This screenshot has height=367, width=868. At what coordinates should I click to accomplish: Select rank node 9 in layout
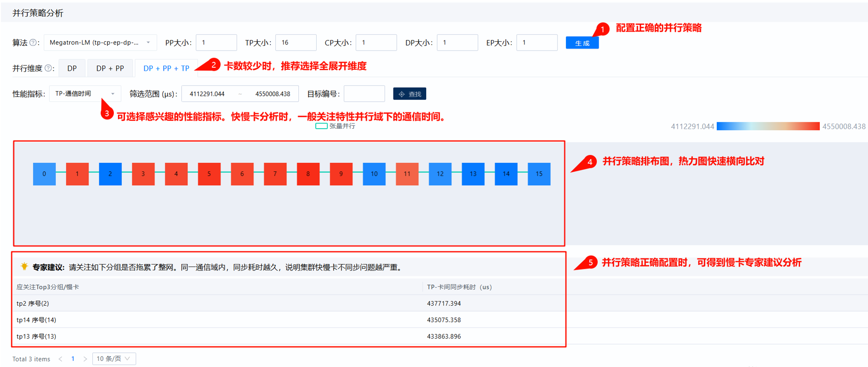coord(341,174)
